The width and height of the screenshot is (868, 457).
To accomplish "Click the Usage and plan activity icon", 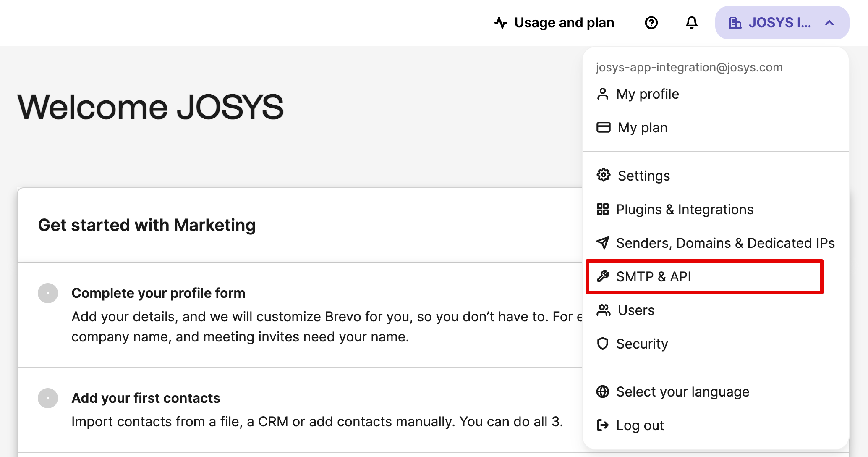I will pyautogui.click(x=501, y=23).
